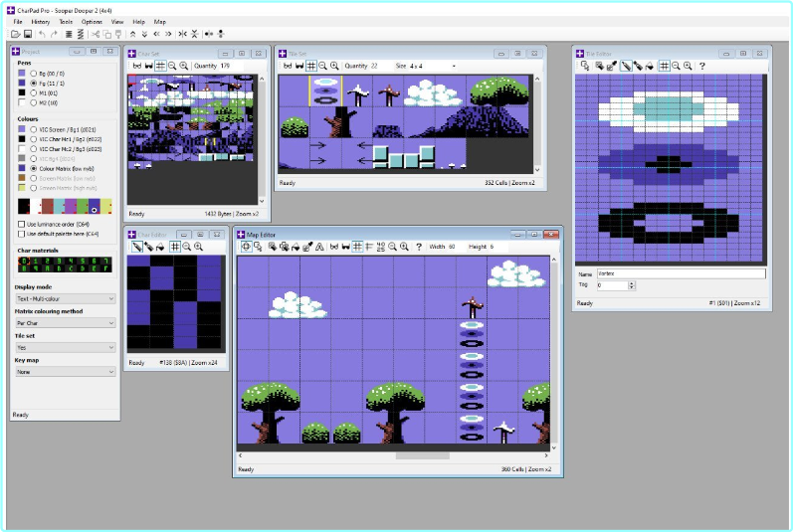Open the File menu
The width and height of the screenshot is (793, 532).
pyautogui.click(x=18, y=22)
